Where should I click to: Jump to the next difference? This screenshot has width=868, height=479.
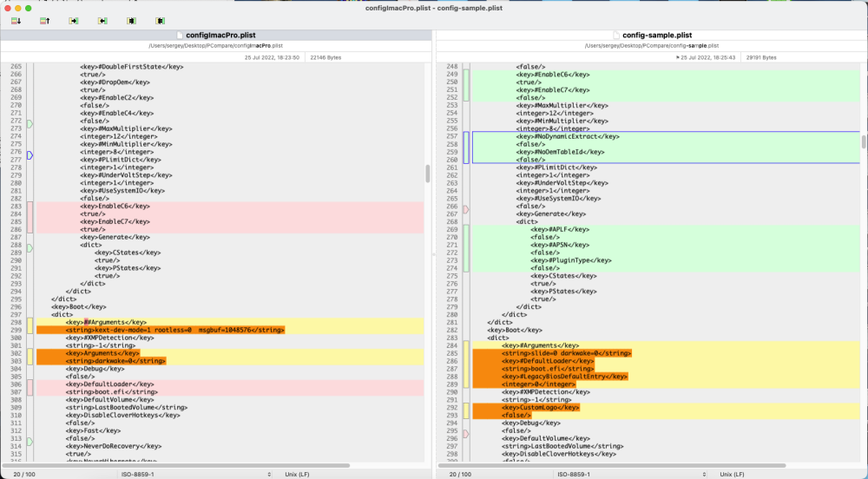tap(16, 21)
